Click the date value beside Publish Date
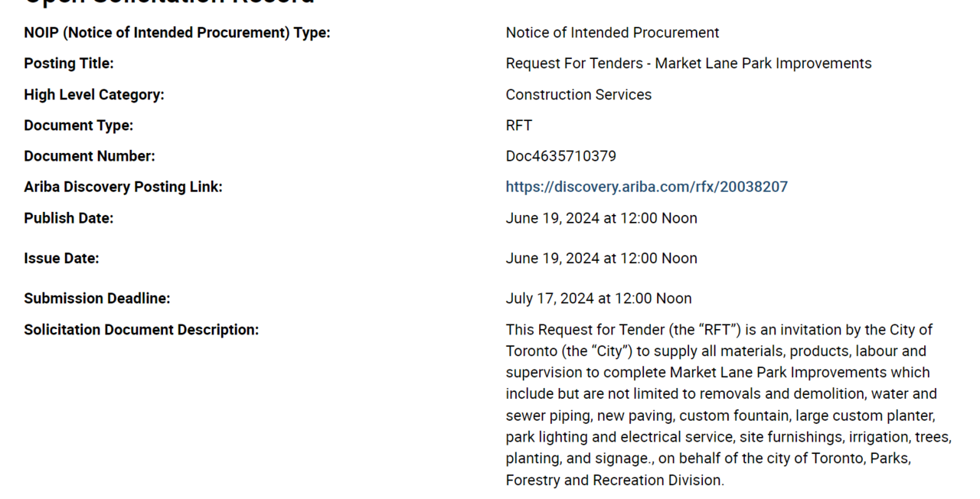 coord(601,218)
